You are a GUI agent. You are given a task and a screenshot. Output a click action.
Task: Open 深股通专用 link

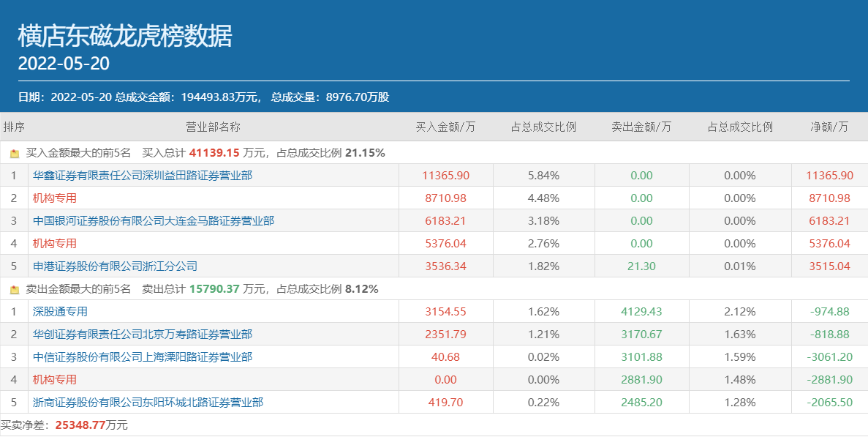click(60, 312)
